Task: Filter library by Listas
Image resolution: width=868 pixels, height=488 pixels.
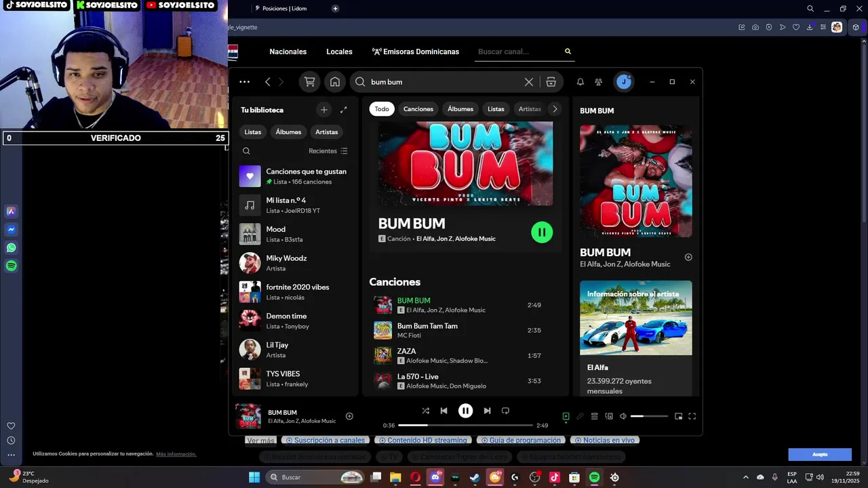Action: click(253, 132)
